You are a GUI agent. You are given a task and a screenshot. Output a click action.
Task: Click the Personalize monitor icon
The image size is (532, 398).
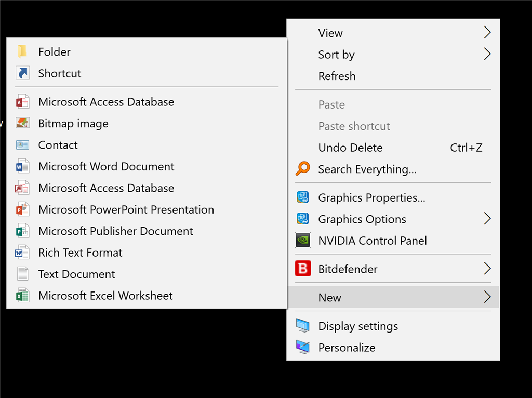302,347
